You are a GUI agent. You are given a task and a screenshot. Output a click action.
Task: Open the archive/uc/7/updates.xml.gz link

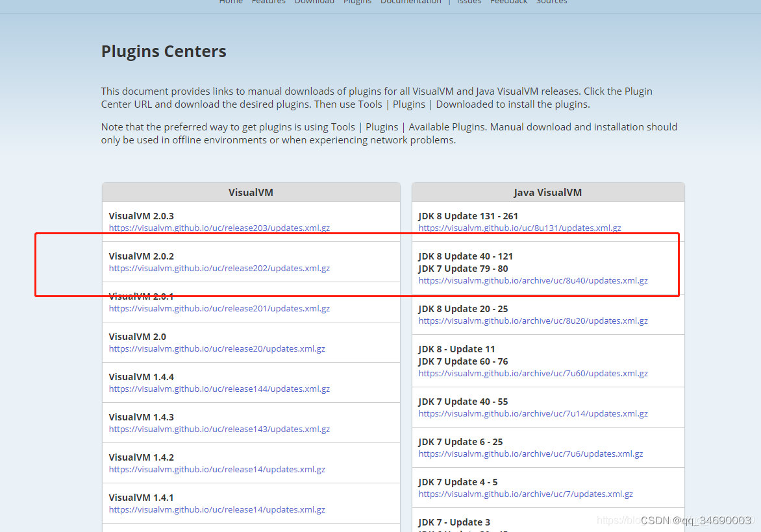click(525, 494)
